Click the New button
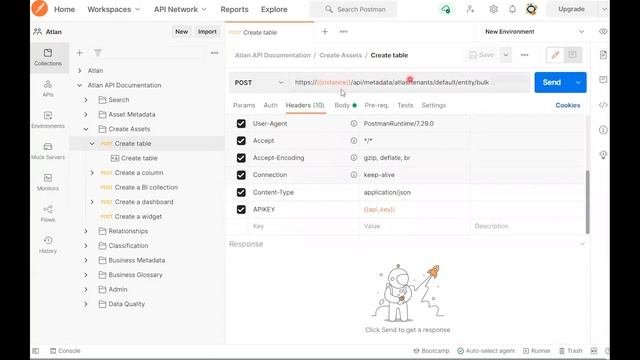Viewport: 640px width, 360px height. [x=182, y=31]
